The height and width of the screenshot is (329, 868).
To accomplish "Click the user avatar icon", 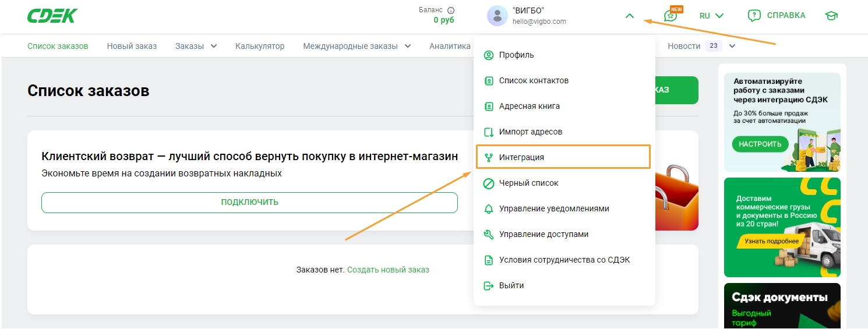I will tap(497, 16).
